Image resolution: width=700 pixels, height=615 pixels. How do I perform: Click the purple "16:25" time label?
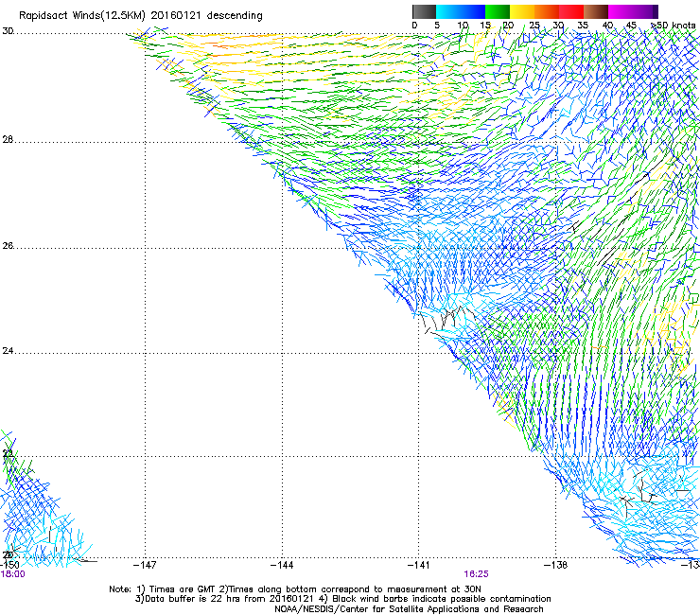click(x=477, y=574)
